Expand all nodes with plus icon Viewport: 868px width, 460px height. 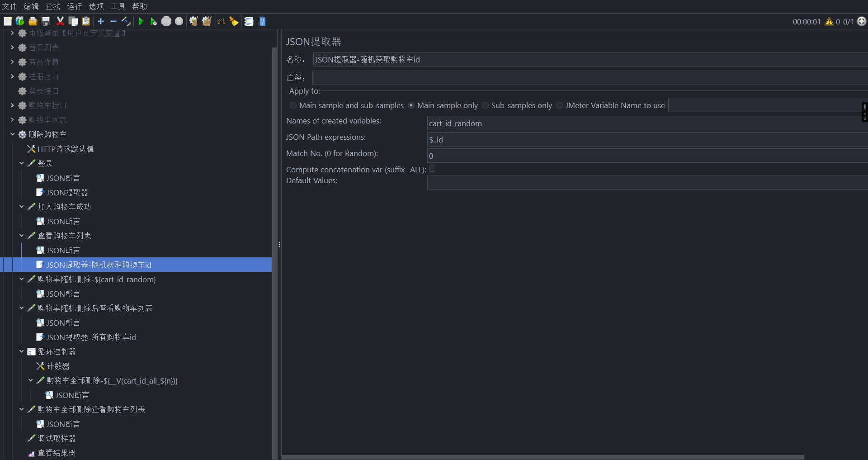click(x=101, y=21)
